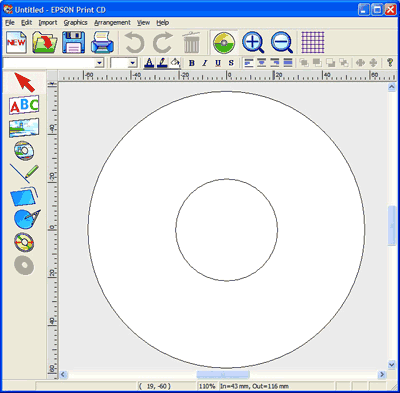400x393 pixels.
Task: Toggle Strikethrough S formatting
Action: coord(231,63)
